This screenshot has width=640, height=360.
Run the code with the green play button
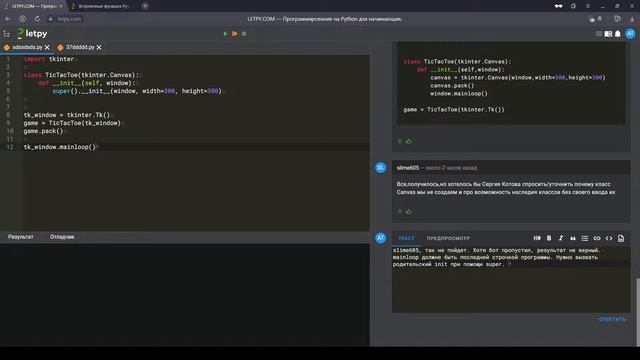click(225, 34)
